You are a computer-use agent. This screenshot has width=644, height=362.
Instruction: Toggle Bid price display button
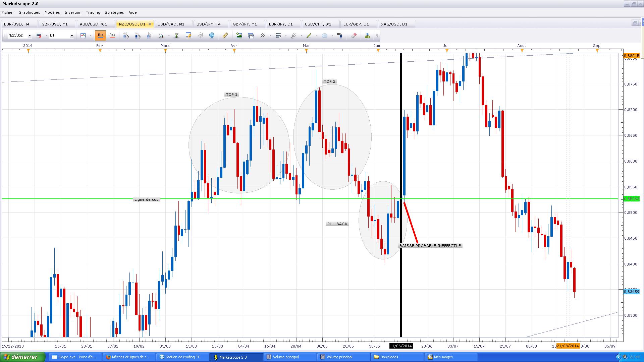tap(101, 35)
